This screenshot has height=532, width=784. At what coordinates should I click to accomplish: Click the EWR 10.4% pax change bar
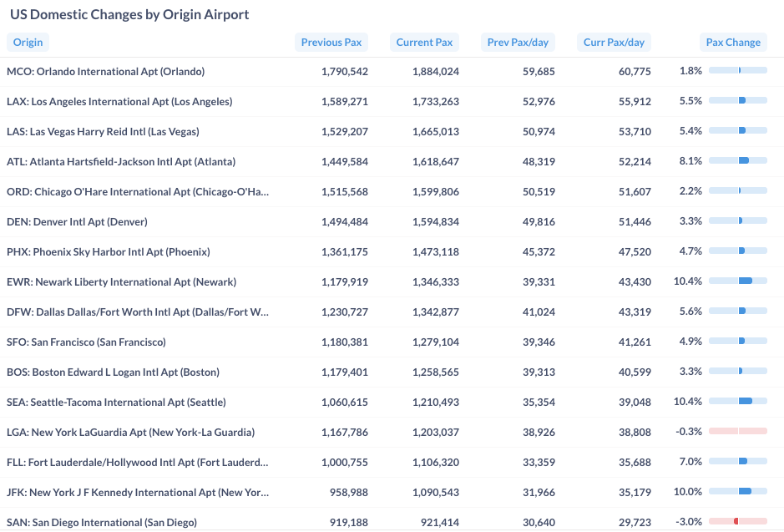click(x=738, y=281)
